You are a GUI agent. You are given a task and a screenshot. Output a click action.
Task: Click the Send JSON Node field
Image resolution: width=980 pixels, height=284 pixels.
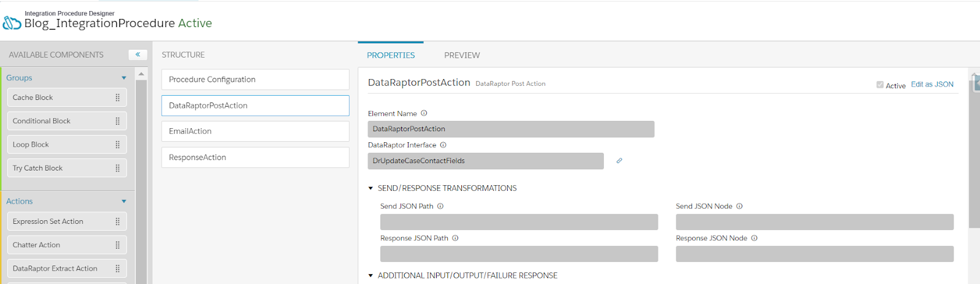pyautogui.click(x=815, y=222)
